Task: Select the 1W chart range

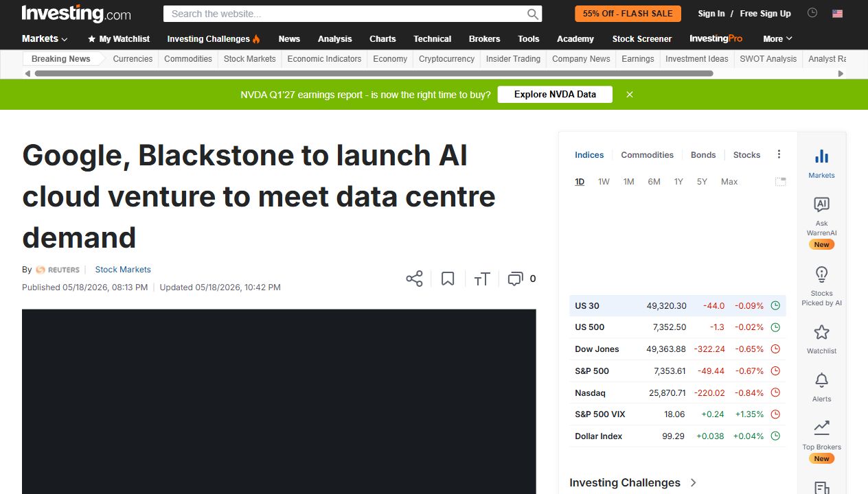Action: 604,182
